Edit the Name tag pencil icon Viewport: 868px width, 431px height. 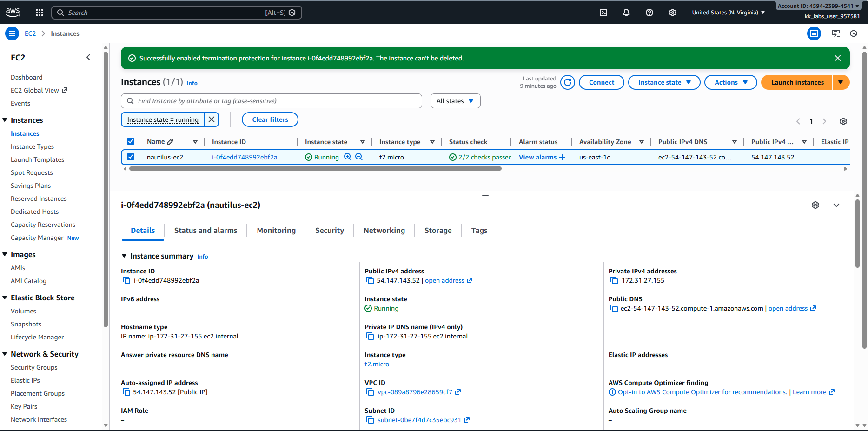pyautogui.click(x=170, y=142)
